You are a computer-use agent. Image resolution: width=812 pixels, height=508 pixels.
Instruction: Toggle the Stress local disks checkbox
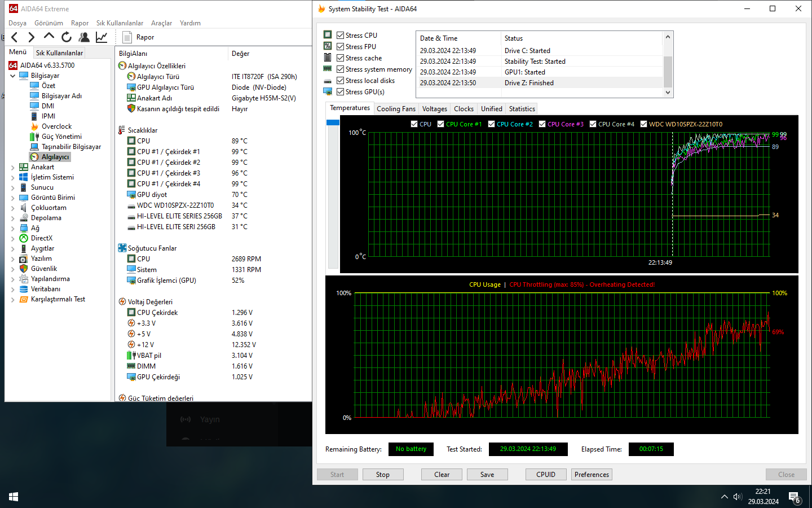340,81
